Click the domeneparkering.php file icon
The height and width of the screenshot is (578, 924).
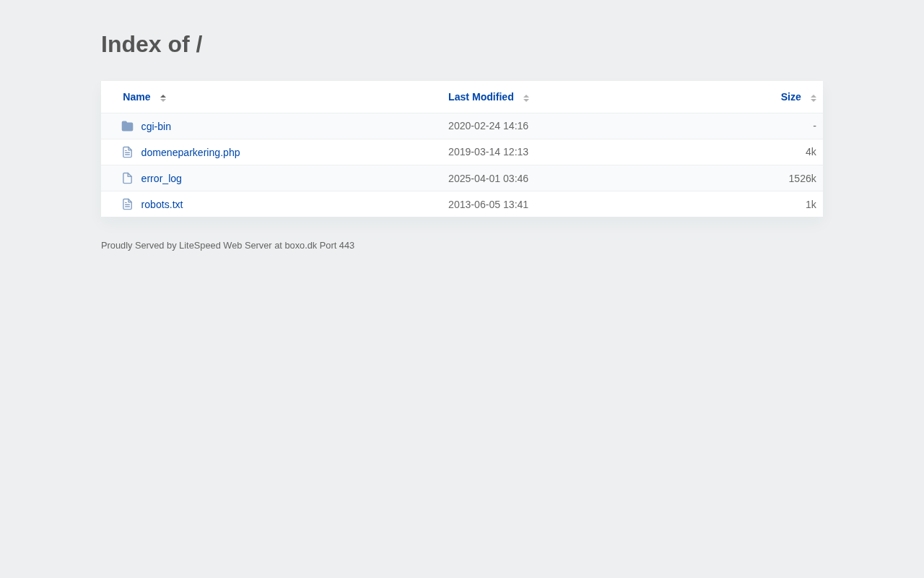pos(127,152)
